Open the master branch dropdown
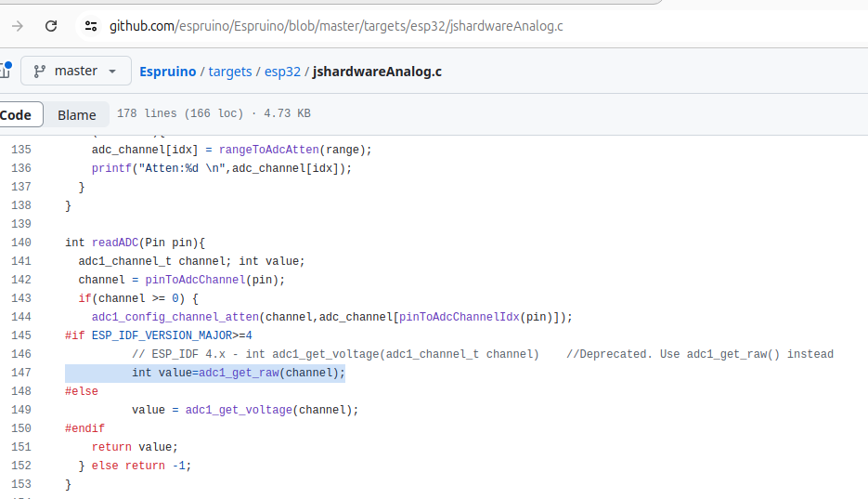 coord(76,71)
